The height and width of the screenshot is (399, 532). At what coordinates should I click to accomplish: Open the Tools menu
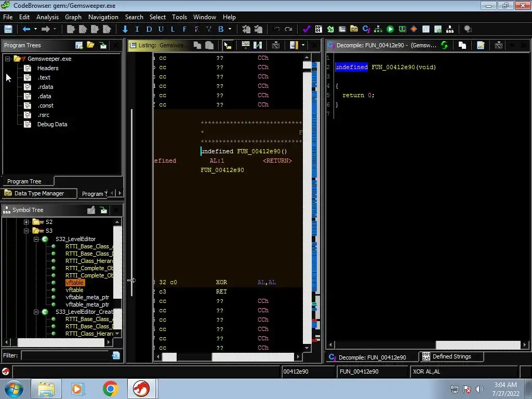179,17
